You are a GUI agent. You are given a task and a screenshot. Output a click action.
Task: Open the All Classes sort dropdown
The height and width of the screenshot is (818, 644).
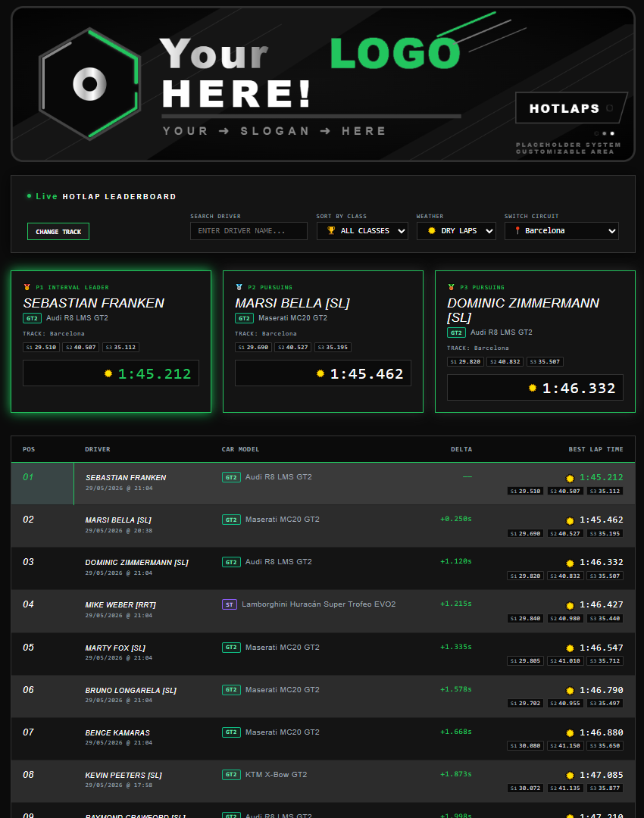362,231
